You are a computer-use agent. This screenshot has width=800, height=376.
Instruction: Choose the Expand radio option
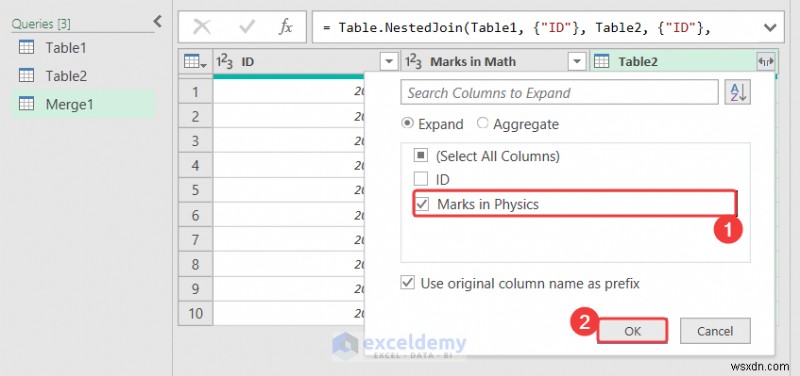point(407,123)
